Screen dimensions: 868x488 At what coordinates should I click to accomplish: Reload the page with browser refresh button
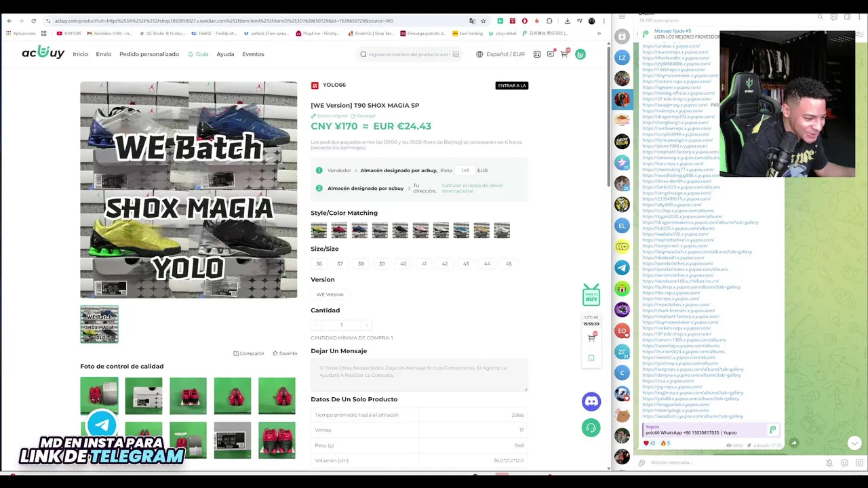tap(33, 21)
